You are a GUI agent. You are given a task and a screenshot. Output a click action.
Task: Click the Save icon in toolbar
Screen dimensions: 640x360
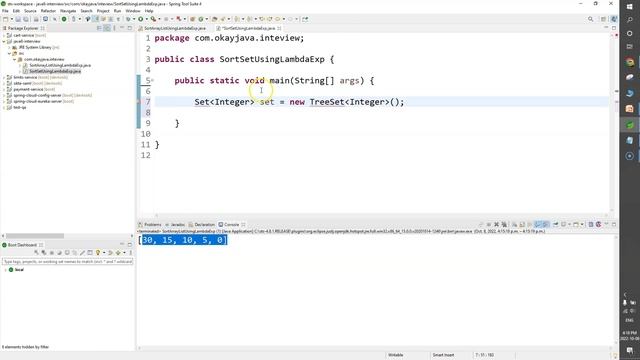pos(18,19)
